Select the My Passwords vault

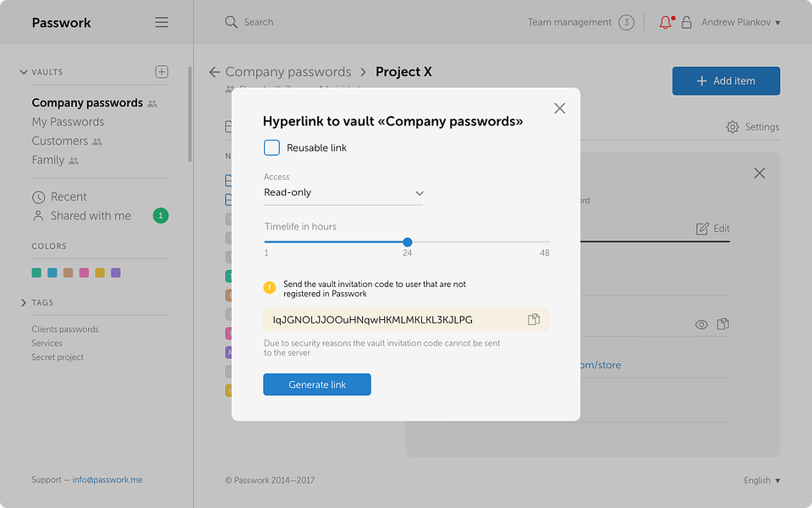click(x=68, y=122)
